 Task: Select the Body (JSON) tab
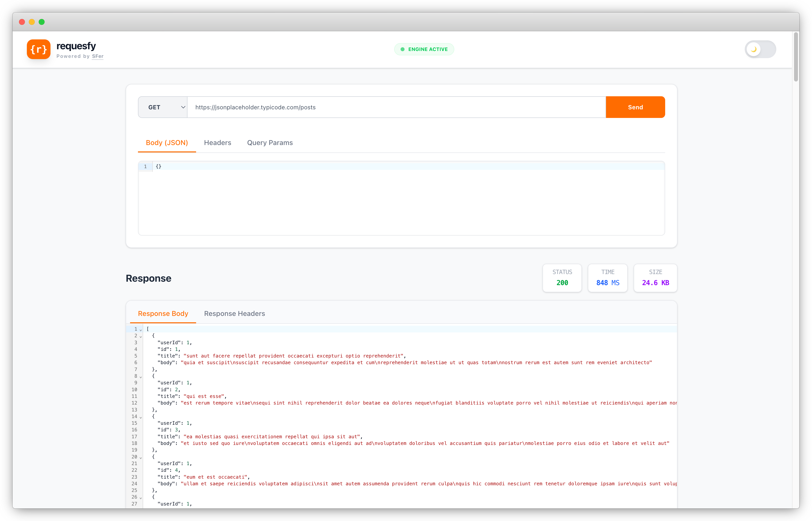[167, 142]
